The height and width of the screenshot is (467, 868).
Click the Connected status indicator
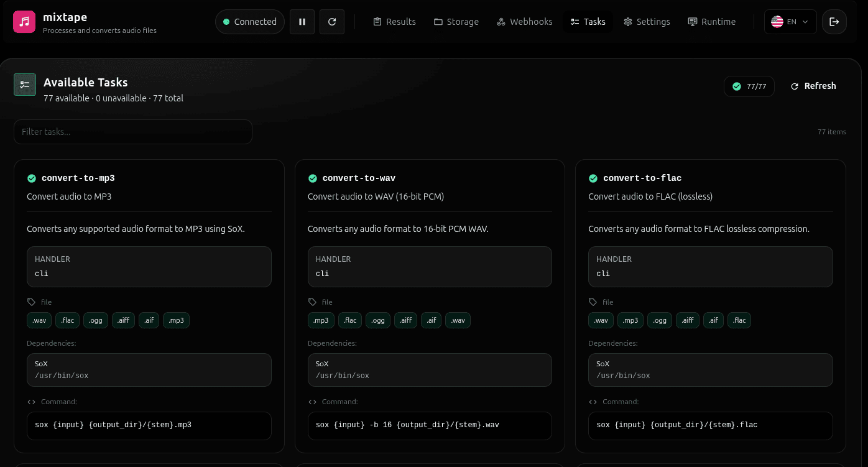point(250,22)
